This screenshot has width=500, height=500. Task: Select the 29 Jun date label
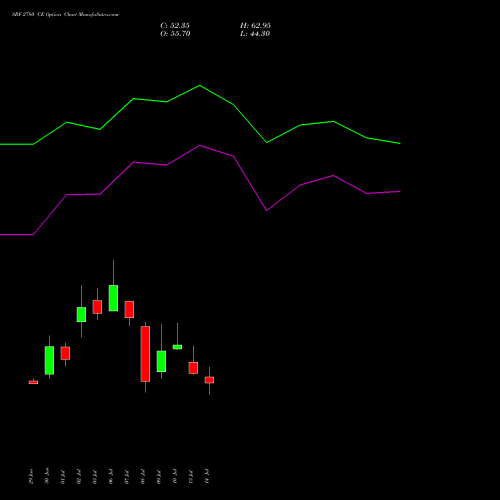31,476
